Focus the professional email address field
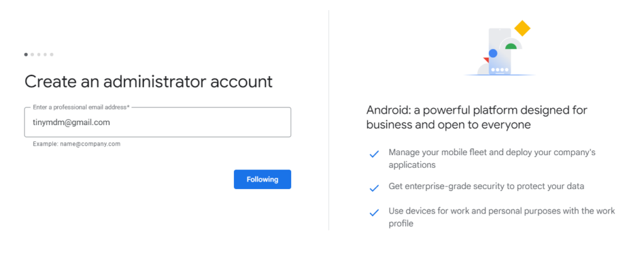 [158, 122]
